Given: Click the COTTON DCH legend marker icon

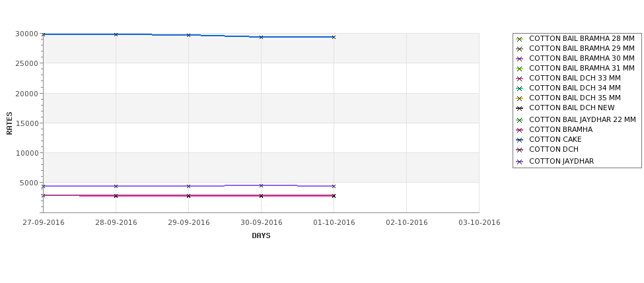Looking at the screenshot, I should coord(520,150).
